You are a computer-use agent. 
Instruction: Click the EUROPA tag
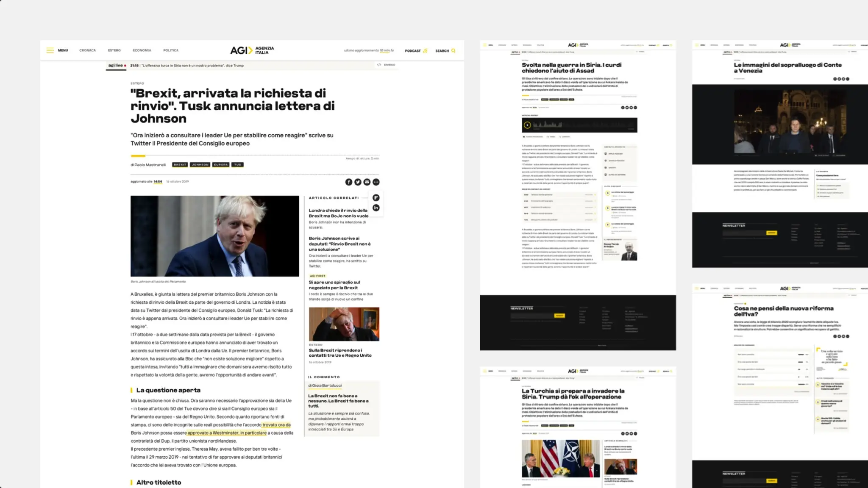(221, 164)
